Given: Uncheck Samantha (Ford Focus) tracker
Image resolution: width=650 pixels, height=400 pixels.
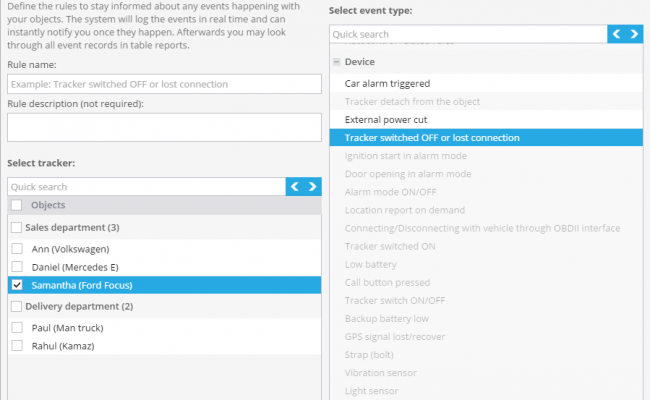Looking at the screenshot, I should [x=17, y=285].
